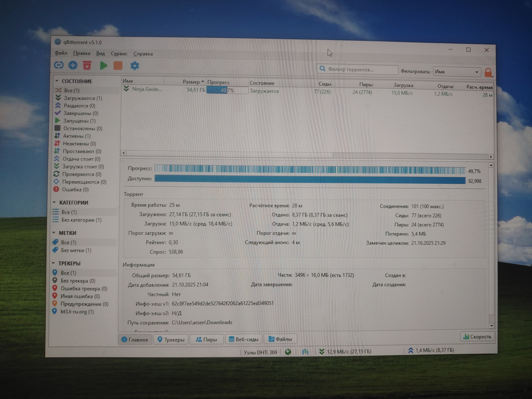Click the red delete torrent icon
Screen dimensions: 532x399
tap(87, 65)
